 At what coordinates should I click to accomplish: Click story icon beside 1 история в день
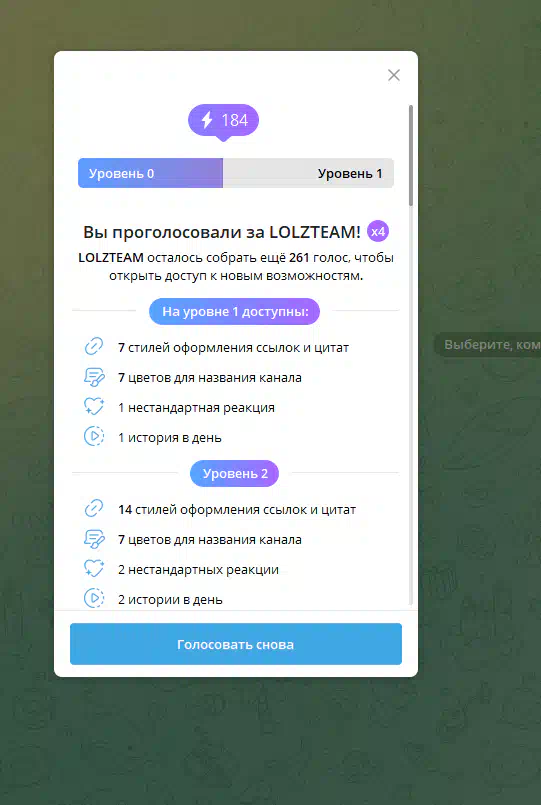pos(94,436)
